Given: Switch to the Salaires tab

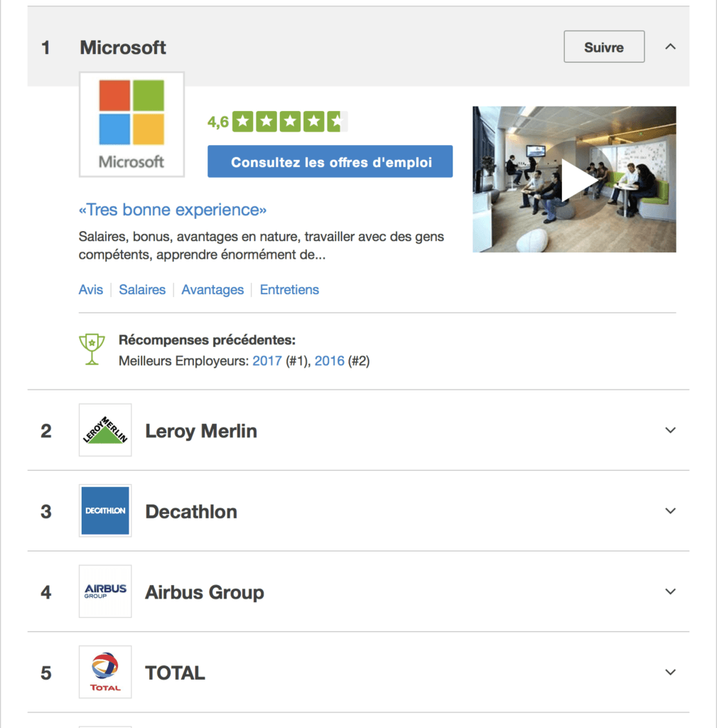Looking at the screenshot, I should (142, 289).
